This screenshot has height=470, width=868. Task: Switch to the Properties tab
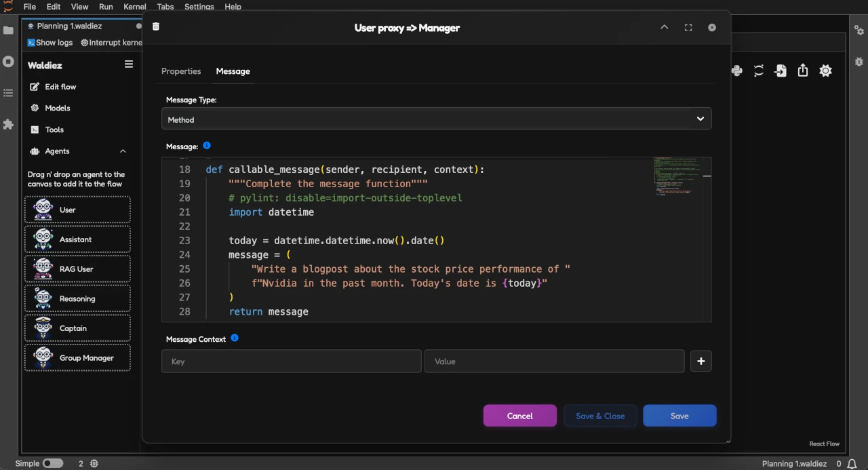181,71
